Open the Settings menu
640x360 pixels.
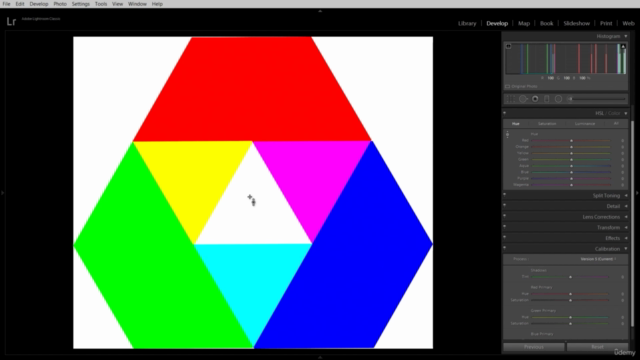[x=80, y=4]
